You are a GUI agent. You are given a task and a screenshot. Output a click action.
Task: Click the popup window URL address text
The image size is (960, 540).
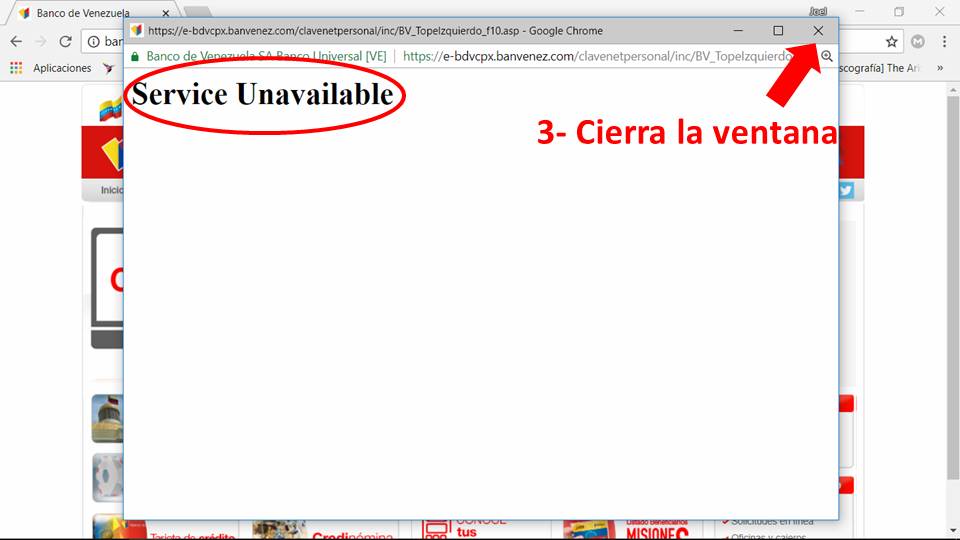tap(598, 56)
